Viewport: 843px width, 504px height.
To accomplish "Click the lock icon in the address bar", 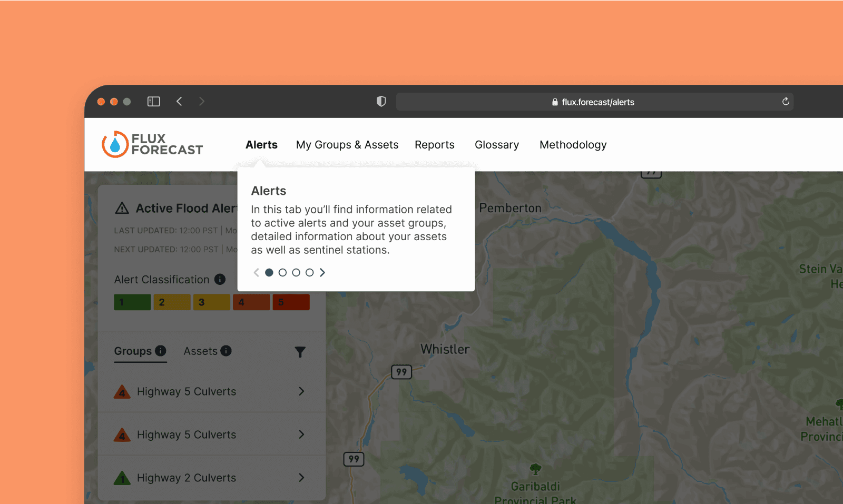I will pos(555,102).
